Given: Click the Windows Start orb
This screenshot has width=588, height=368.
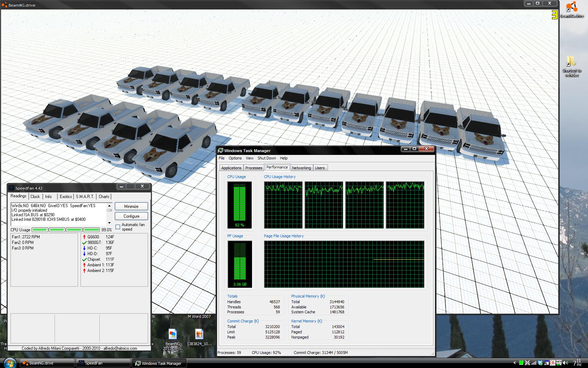Looking at the screenshot, I should [x=9, y=363].
